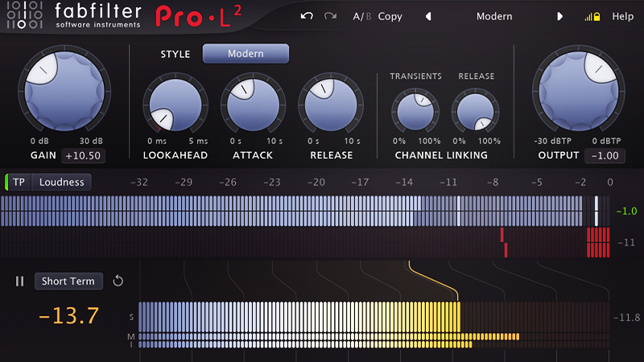The height and width of the screenshot is (362, 644).
Task: Go to next preset arrow
Action: click(x=559, y=16)
